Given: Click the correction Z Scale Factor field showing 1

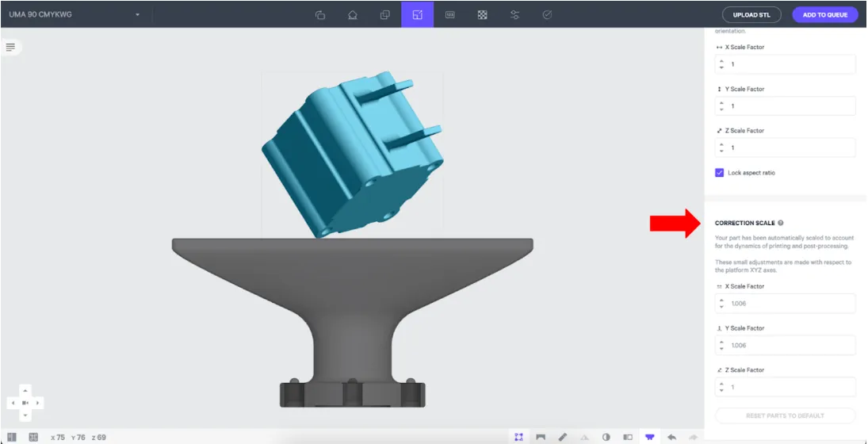Looking at the screenshot, I should [786, 387].
